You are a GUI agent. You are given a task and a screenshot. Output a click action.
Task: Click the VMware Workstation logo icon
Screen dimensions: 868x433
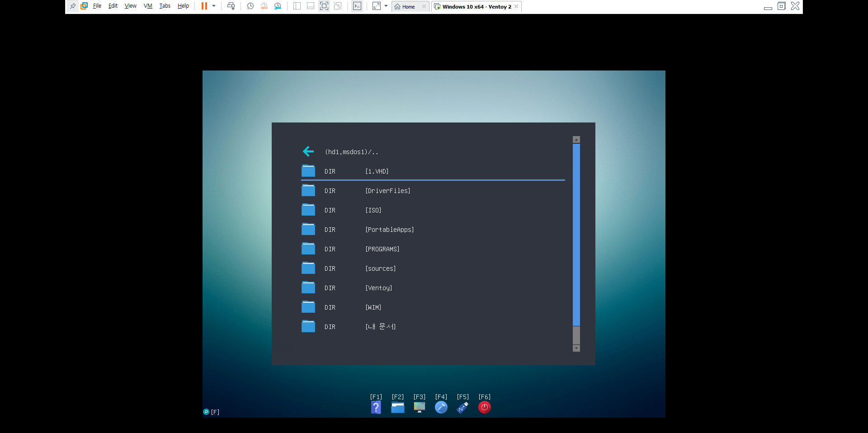(x=84, y=6)
